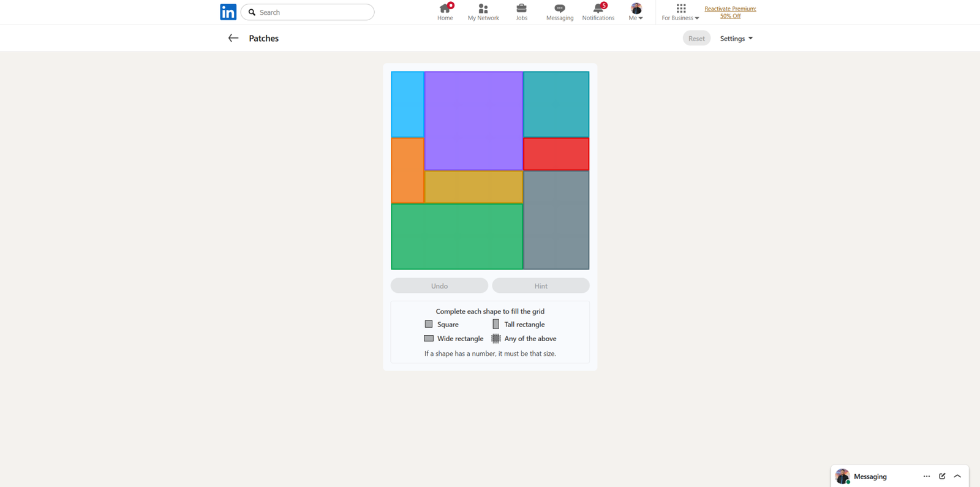Expand the Messaging panel chevron

[x=957, y=476]
